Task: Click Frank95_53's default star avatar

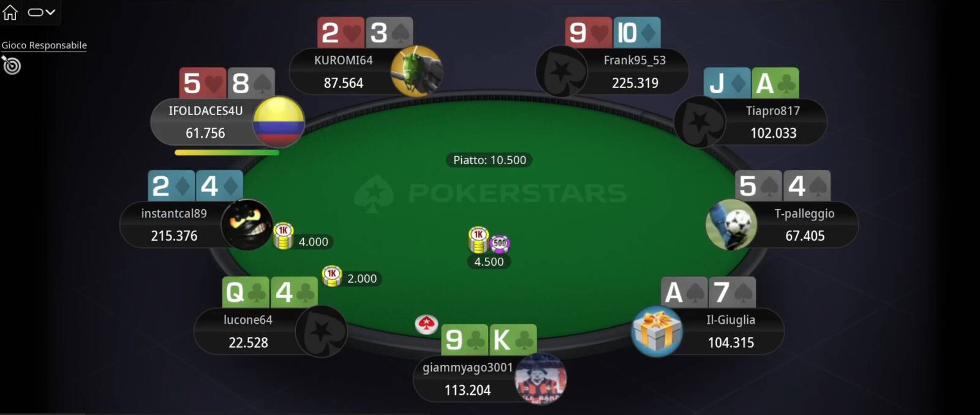Action: click(562, 71)
